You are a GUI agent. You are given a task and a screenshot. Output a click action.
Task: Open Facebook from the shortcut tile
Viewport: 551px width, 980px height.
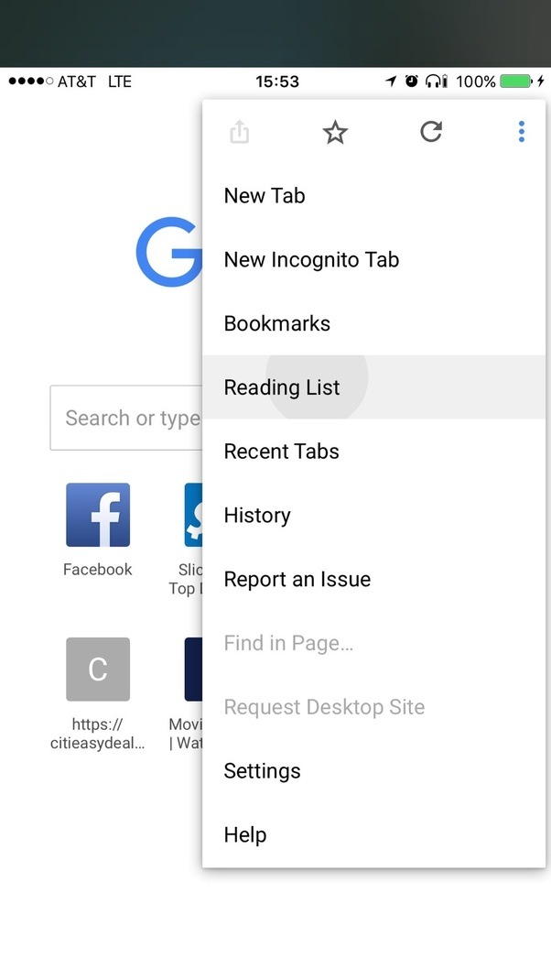(x=97, y=514)
